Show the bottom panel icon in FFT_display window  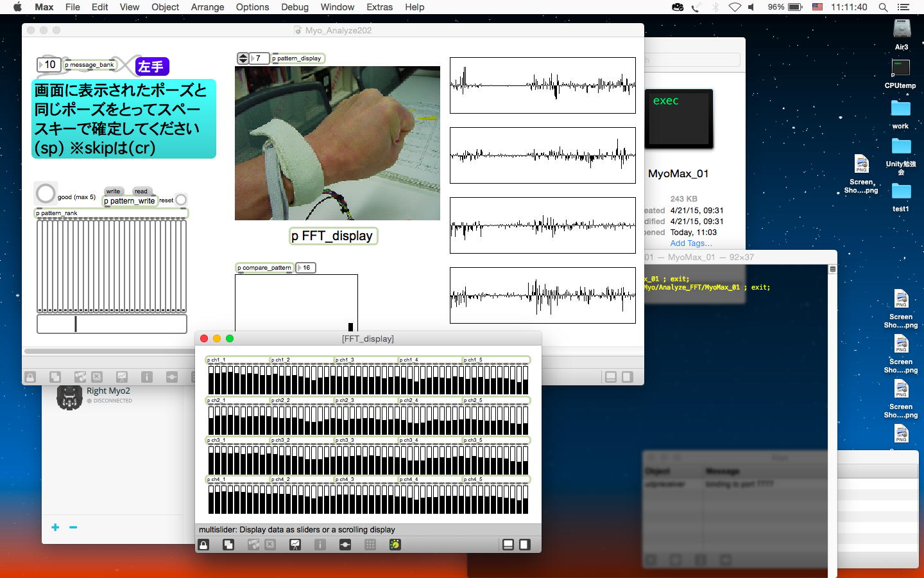[x=508, y=545]
